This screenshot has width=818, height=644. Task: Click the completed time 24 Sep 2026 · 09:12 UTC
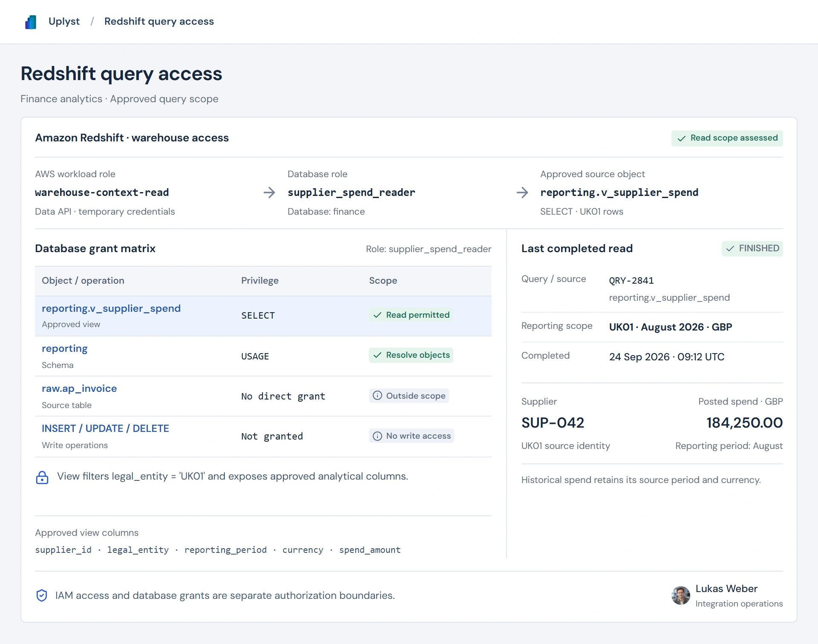(x=666, y=357)
